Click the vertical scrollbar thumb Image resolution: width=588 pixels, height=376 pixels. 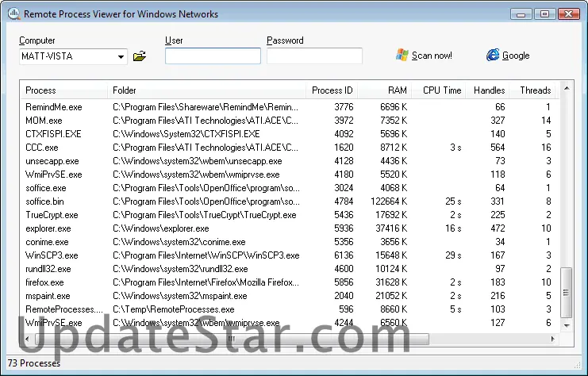(567, 293)
